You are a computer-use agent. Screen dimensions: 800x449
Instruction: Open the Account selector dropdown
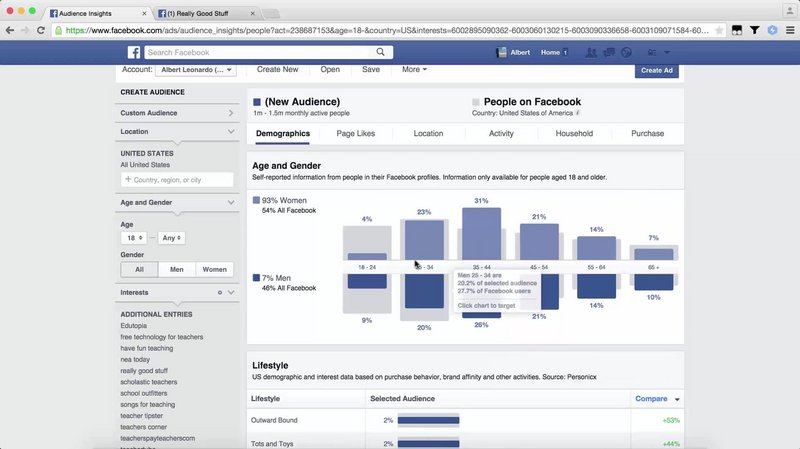tap(196, 70)
